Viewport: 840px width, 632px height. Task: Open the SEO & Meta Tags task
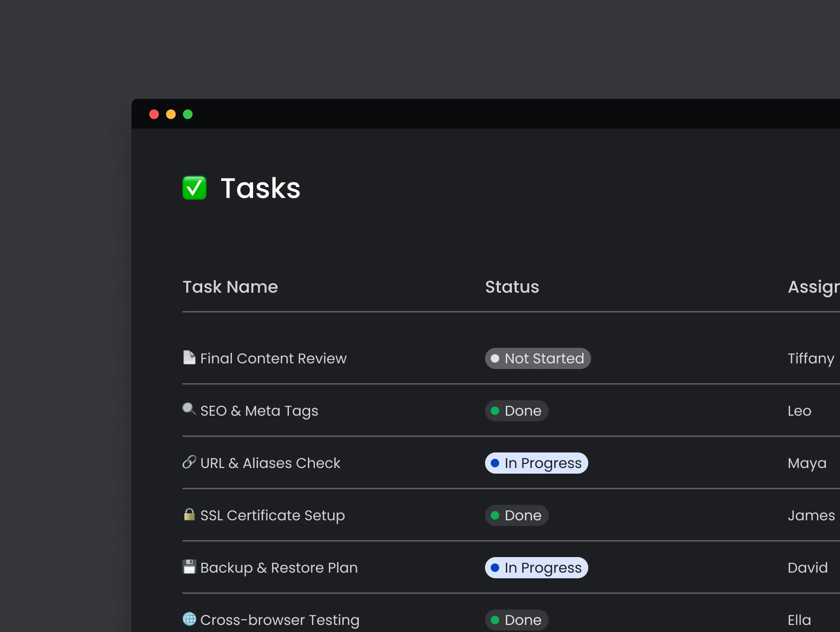[259, 411]
